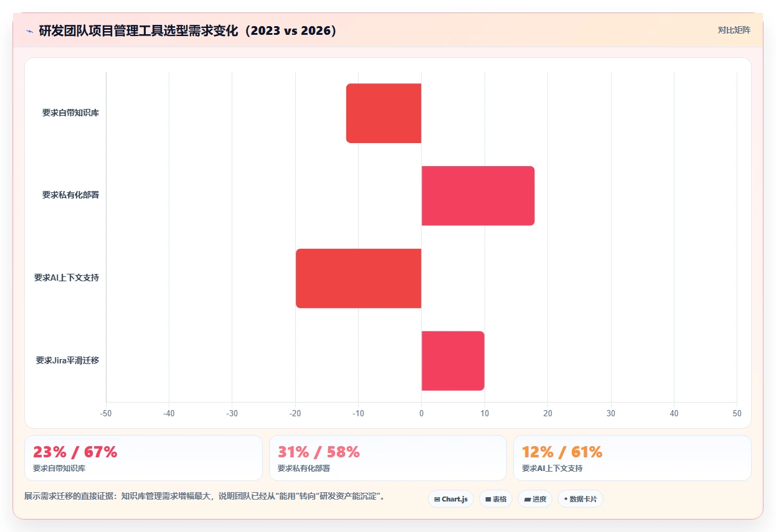Click the 数据卡片 tag chip
Screen dimensions: 776x532
coord(580,499)
